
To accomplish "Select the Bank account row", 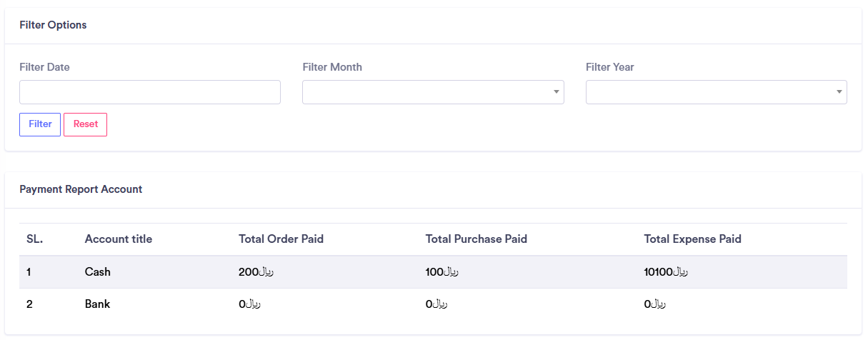I will 97,304.
